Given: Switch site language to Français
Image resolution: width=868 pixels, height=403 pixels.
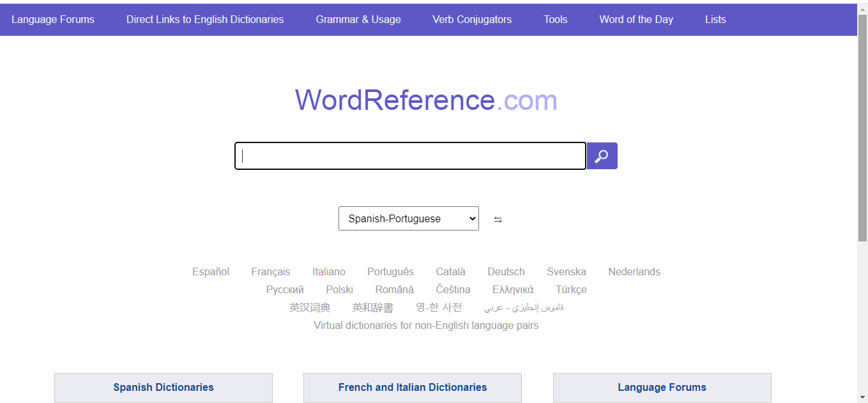Looking at the screenshot, I should pos(271,271).
